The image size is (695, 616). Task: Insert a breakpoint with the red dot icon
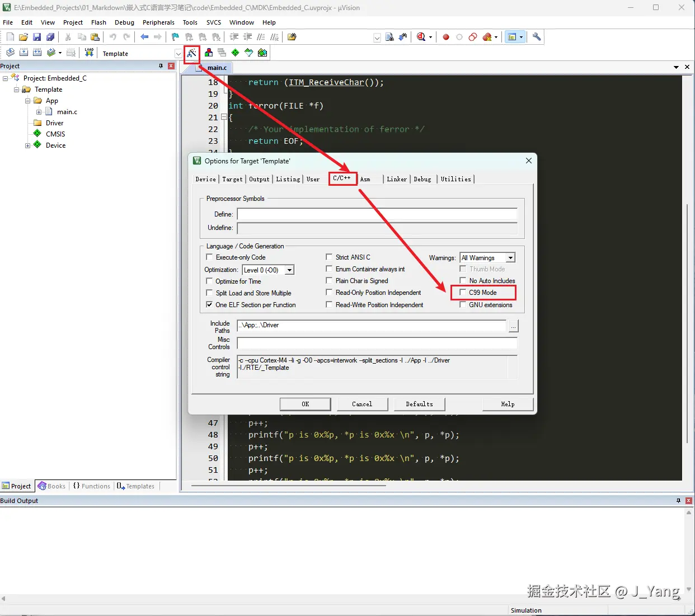pyautogui.click(x=446, y=37)
